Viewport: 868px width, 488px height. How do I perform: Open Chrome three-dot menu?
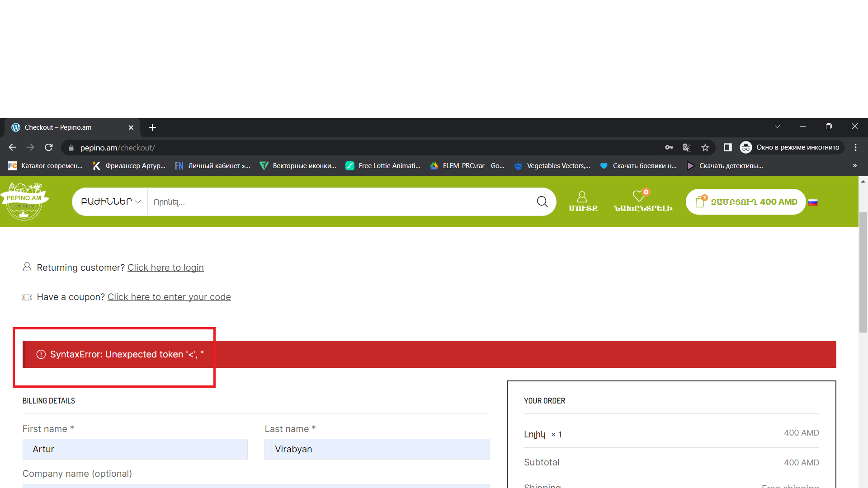855,148
